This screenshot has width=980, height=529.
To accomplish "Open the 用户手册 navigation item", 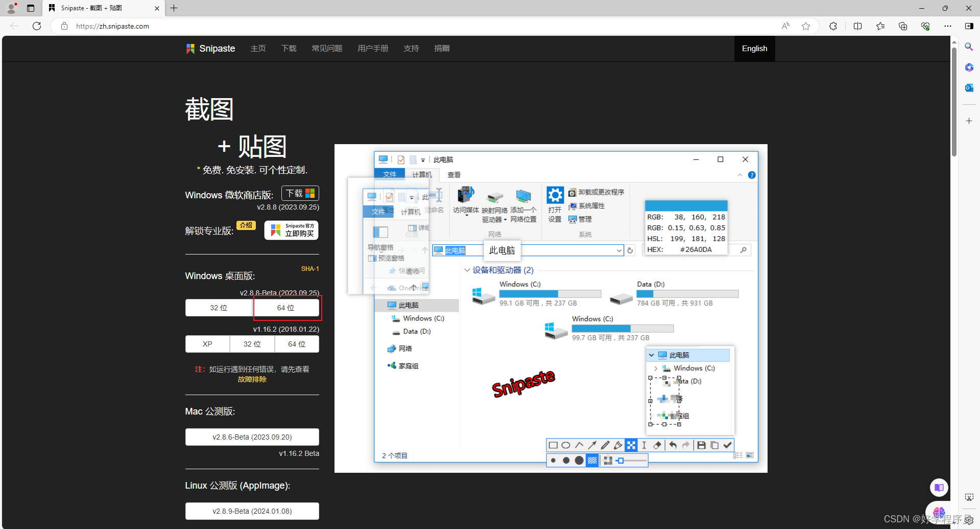I will click(x=373, y=49).
